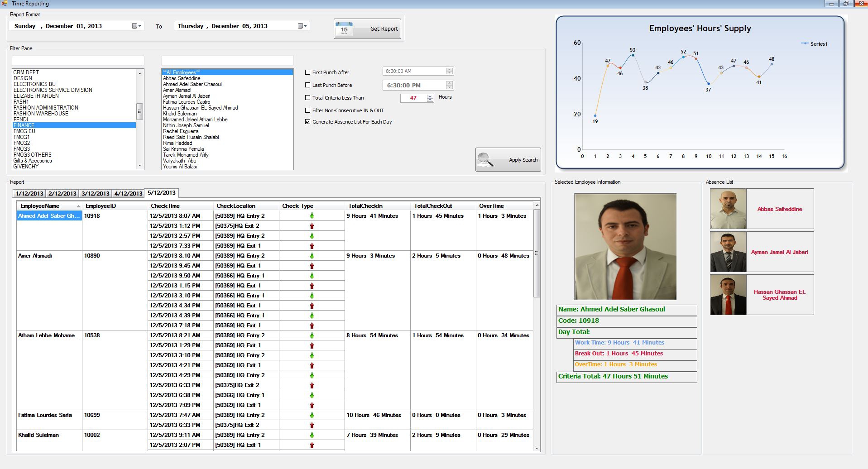The width and height of the screenshot is (868, 469).
Task: Switch to the 3/12/2013 tab
Action: click(95, 194)
